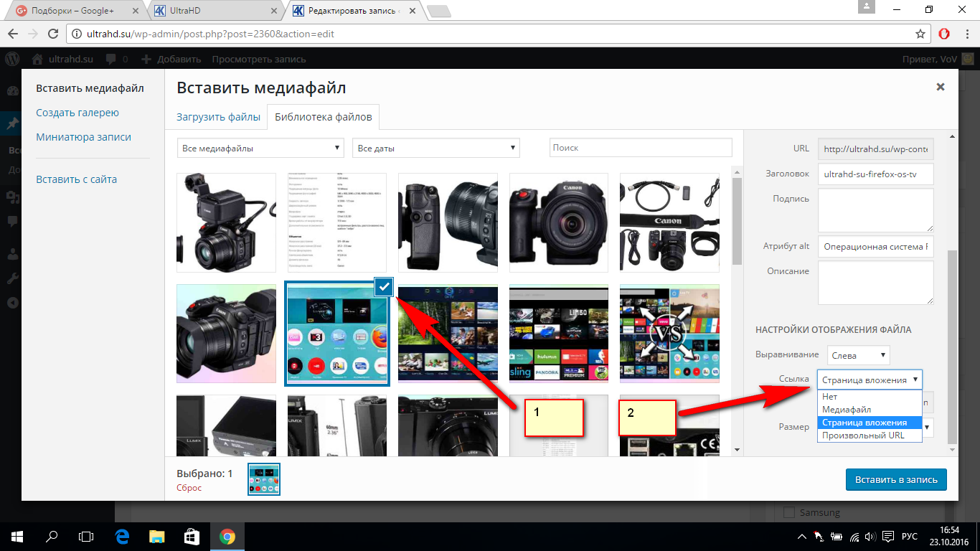The width and height of the screenshot is (980, 551).
Task: Switch to the UltraHD browser tab
Action: coord(215,11)
